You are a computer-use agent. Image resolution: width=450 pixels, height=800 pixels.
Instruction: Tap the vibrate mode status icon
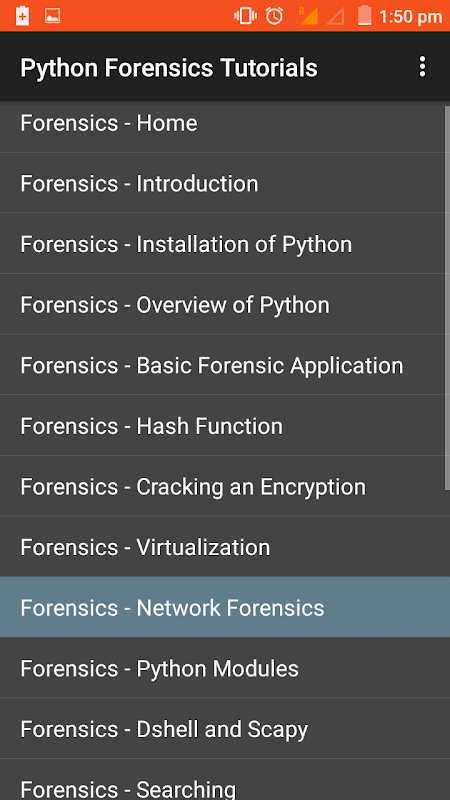[x=245, y=16]
